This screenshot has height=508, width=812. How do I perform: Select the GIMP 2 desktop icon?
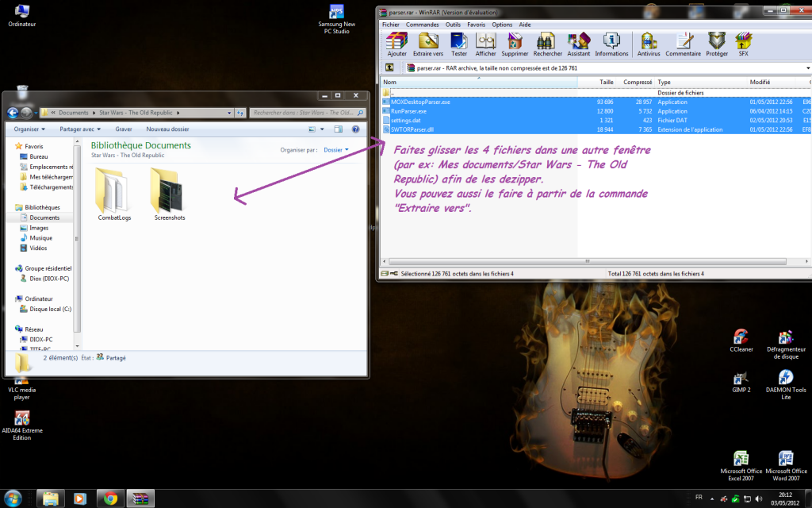tap(741, 382)
